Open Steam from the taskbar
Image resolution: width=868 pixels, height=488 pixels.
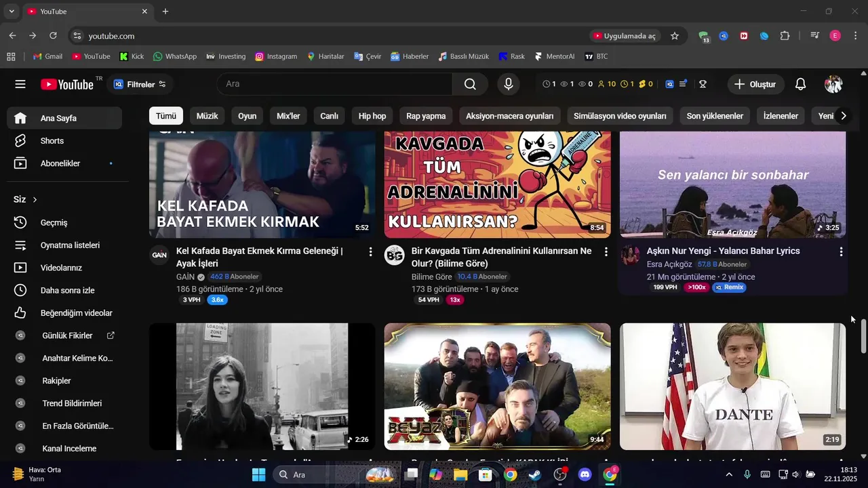pyautogui.click(x=536, y=474)
